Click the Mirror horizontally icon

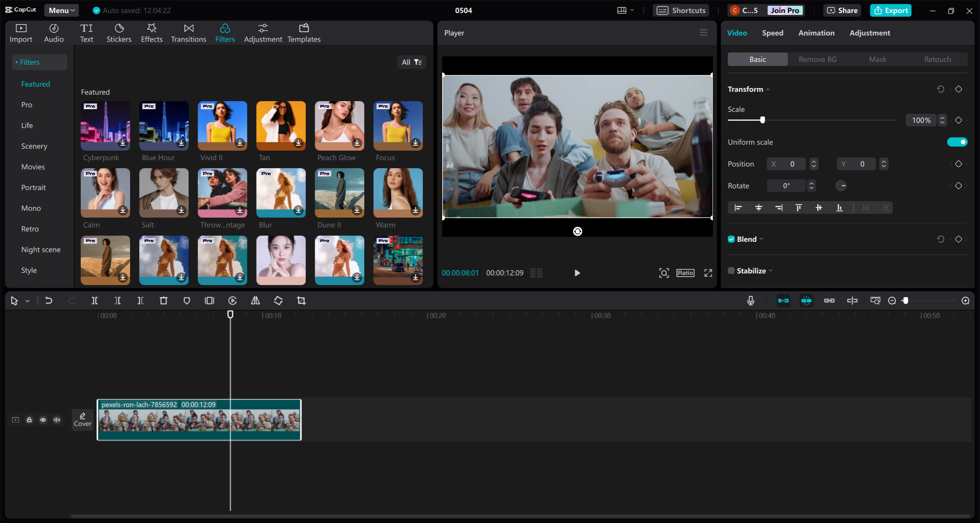[255, 300]
